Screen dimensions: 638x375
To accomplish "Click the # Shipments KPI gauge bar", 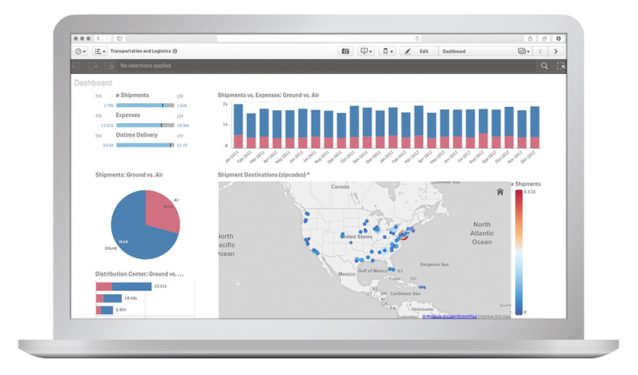I will click(x=145, y=105).
